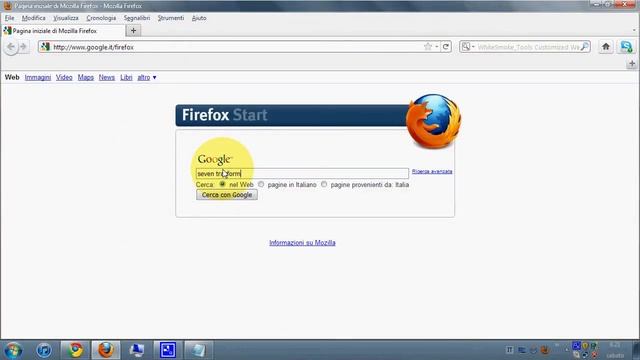The width and height of the screenshot is (640, 360).
Task: Open the File menu
Action: click(x=9, y=18)
